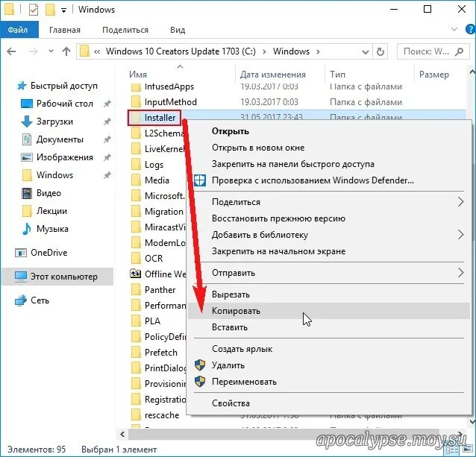
Task: Scan with Windows Defender menu entry
Action: point(329,180)
